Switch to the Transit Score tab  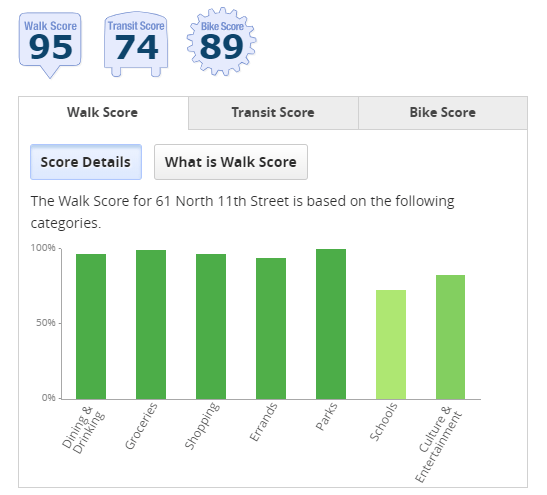coord(273,113)
